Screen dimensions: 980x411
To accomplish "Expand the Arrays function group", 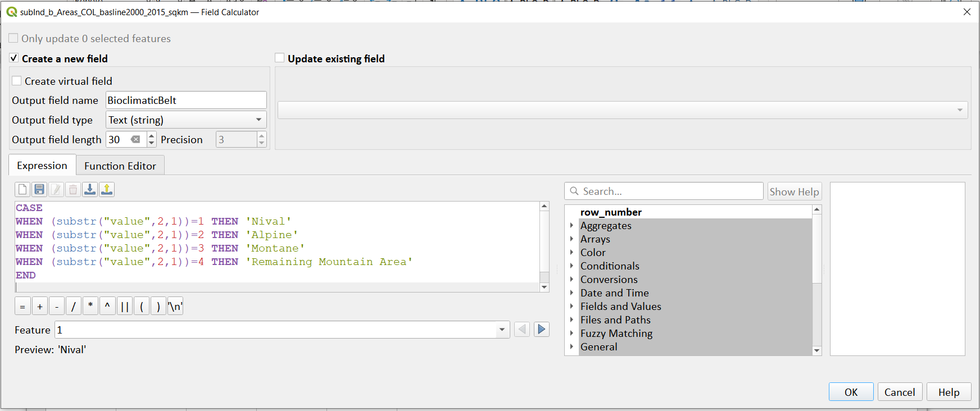I will coord(571,239).
